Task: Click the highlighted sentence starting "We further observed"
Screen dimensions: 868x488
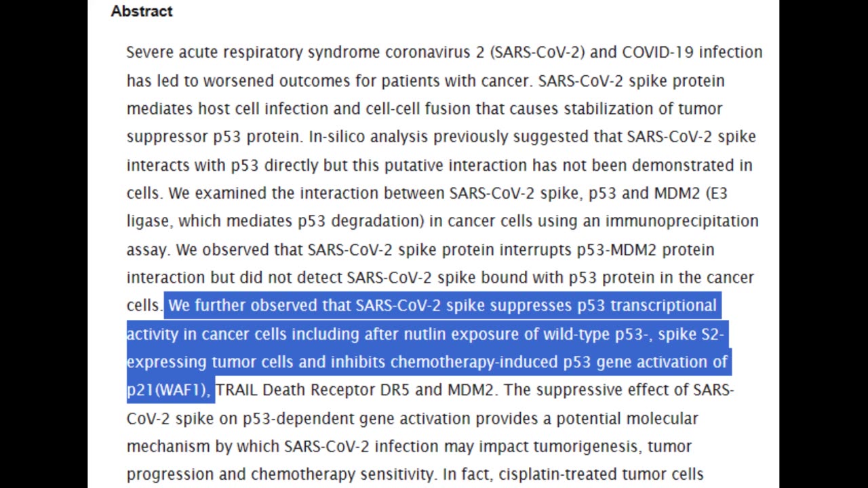Action: (x=429, y=348)
